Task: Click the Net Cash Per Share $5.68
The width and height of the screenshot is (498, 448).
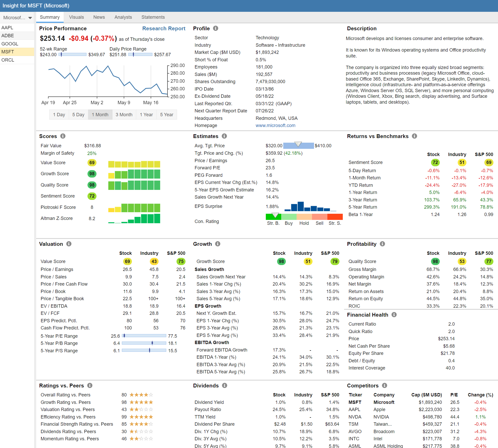Action: coord(449,346)
